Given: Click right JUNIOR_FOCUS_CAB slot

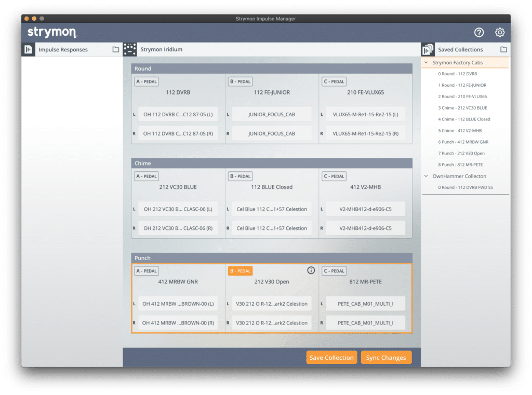Looking at the screenshot, I should pyautogui.click(x=272, y=133).
